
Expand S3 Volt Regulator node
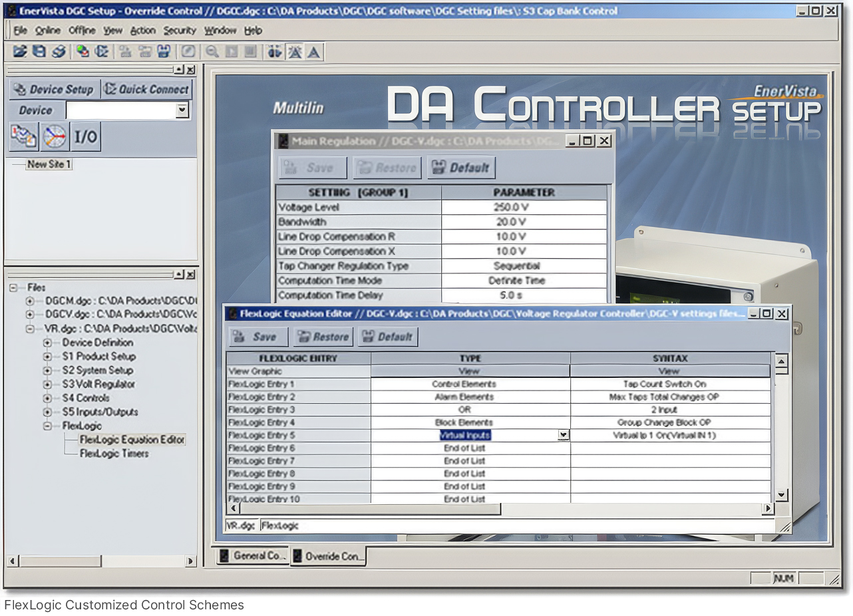click(47, 385)
